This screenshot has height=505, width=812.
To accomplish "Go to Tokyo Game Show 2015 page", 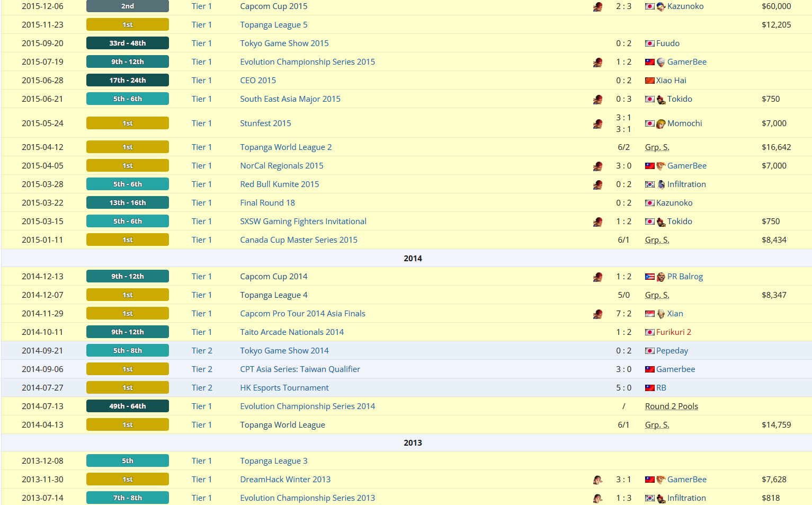I will pyautogui.click(x=284, y=43).
